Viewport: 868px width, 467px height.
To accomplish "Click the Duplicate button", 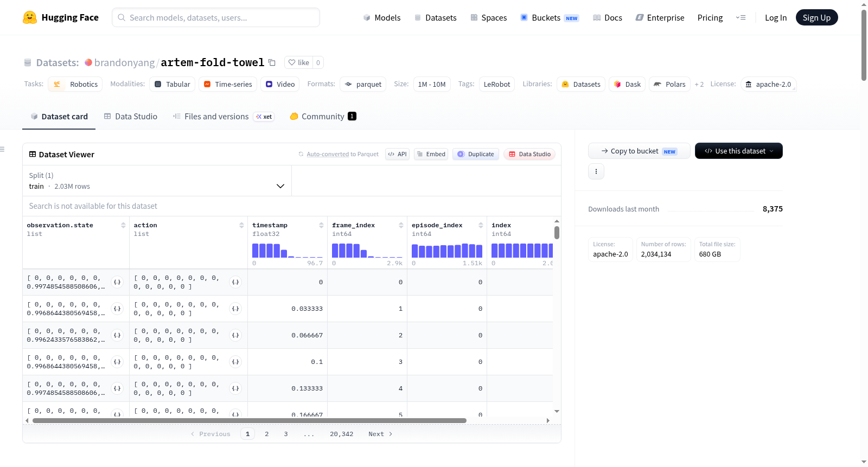I will [476, 154].
